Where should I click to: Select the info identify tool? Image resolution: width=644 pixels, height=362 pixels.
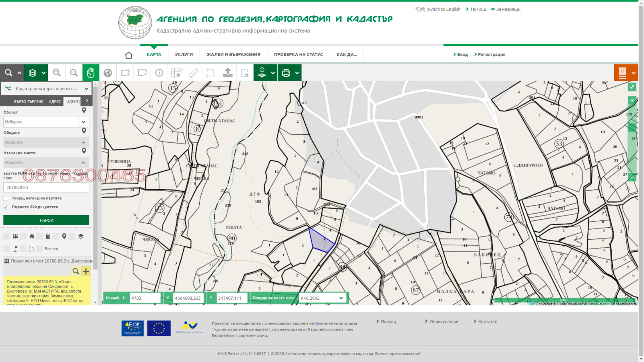pos(159,73)
